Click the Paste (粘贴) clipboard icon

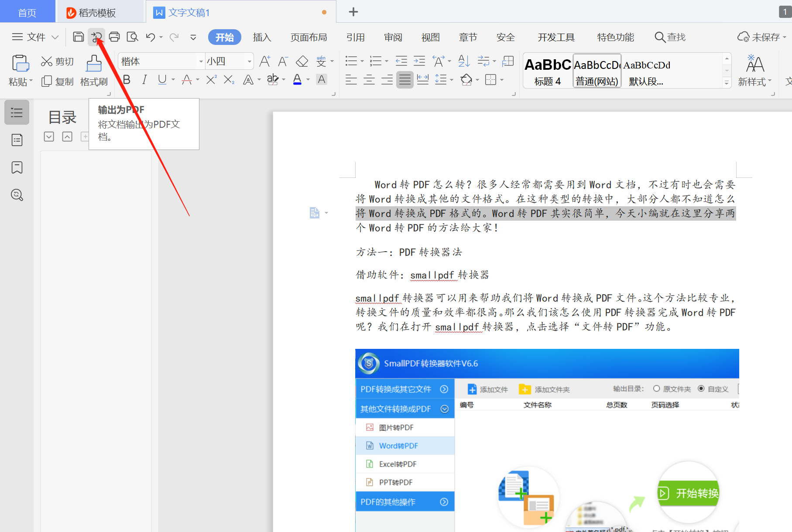click(20, 63)
